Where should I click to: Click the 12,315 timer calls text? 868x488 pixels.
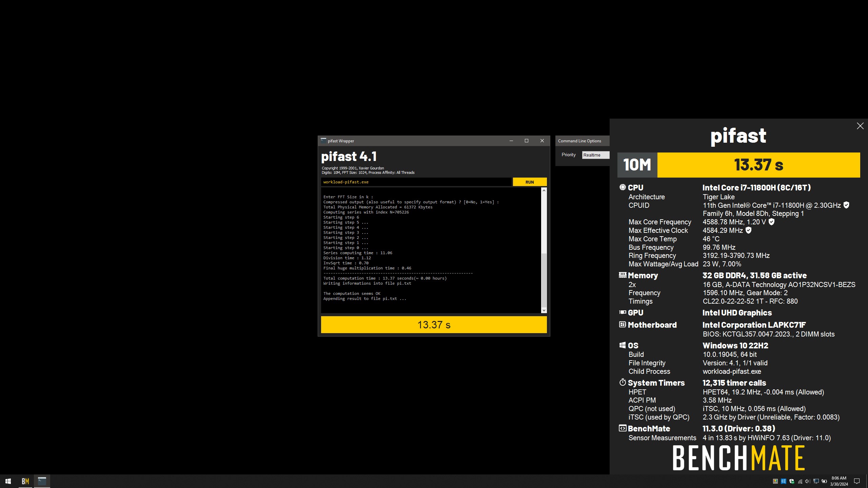coord(734,383)
